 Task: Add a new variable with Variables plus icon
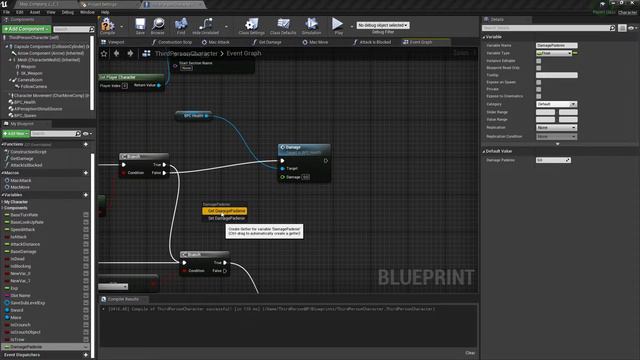pyautogui.click(x=86, y=195)
